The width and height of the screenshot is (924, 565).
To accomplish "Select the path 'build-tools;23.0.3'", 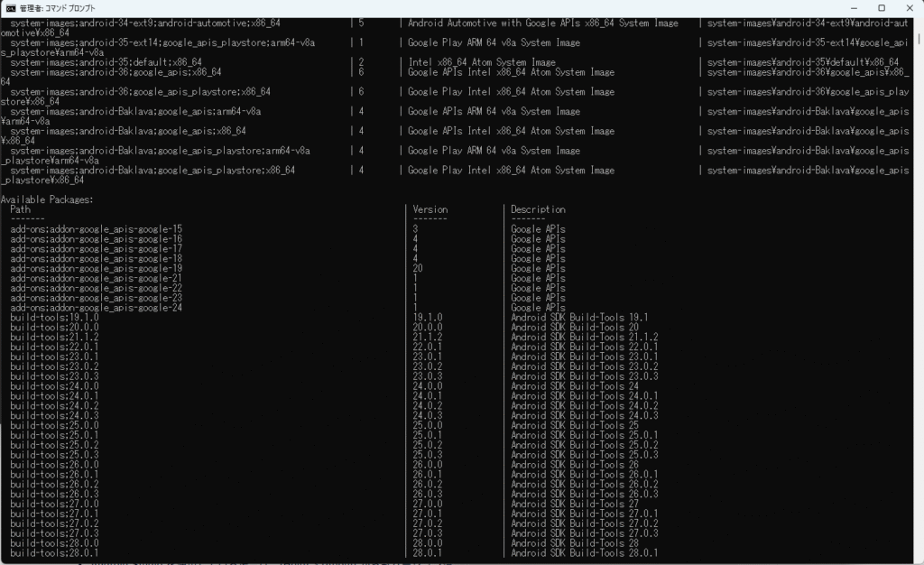I will 54,376.
